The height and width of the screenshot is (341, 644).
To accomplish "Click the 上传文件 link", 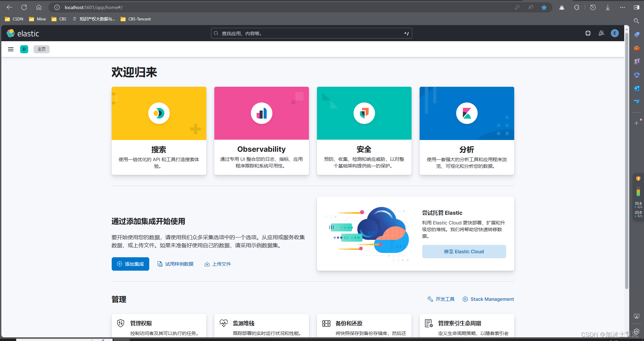I will click(218, 264).
